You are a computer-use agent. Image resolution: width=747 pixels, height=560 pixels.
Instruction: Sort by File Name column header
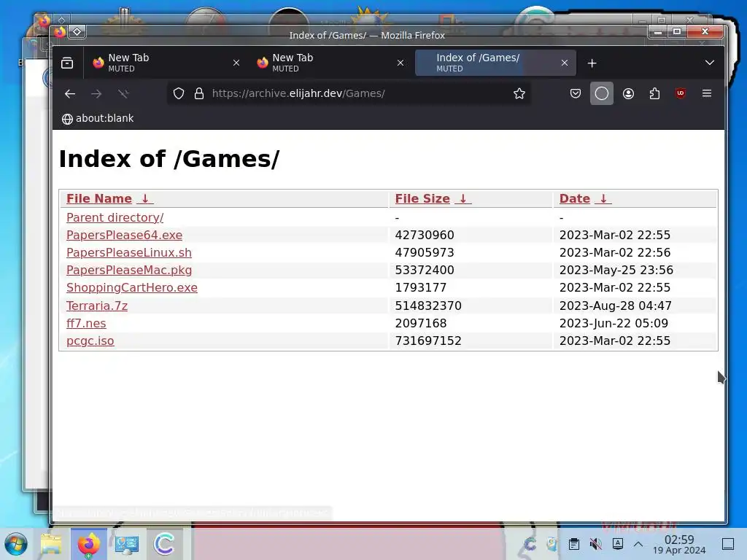[99, 198]
